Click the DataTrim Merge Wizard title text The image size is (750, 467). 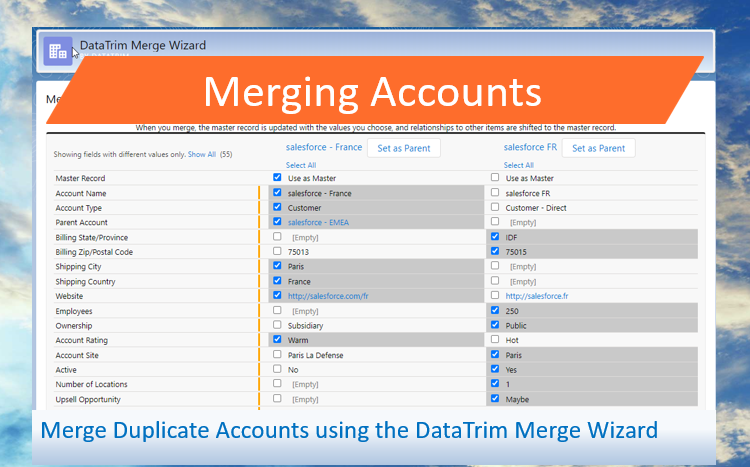click(x=143, y=45)
